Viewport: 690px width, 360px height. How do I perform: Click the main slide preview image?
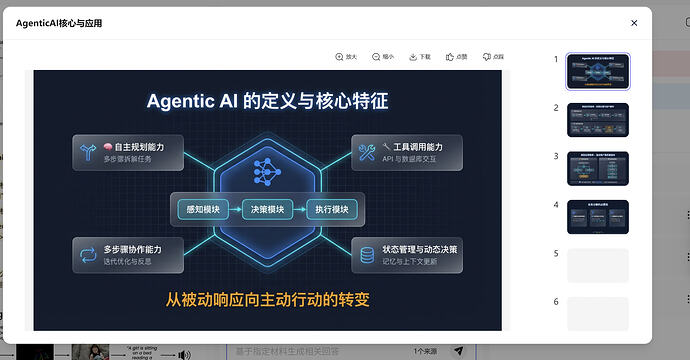[x=268, y=200]
